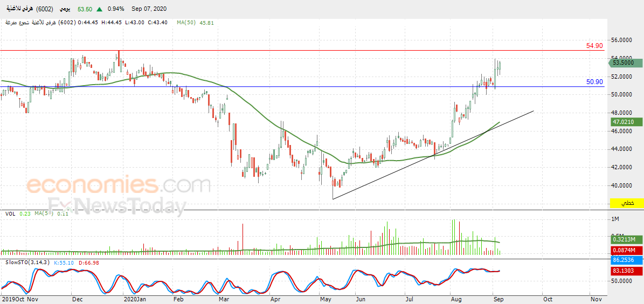
Task: Click the VOL indicator label
Action: (x=10, y=213)
